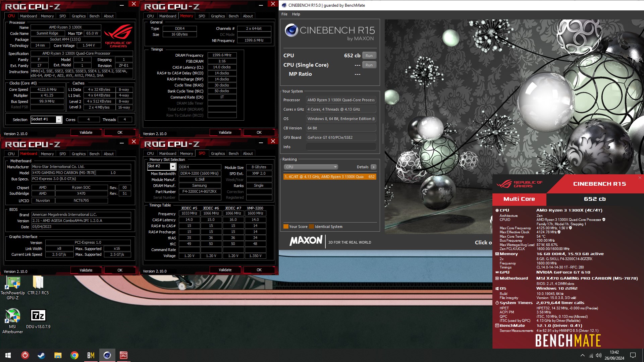This screenshot has height=362, width=644.
Task: Click SPD tab in the CPU tab window
Action: click(62, 16)
